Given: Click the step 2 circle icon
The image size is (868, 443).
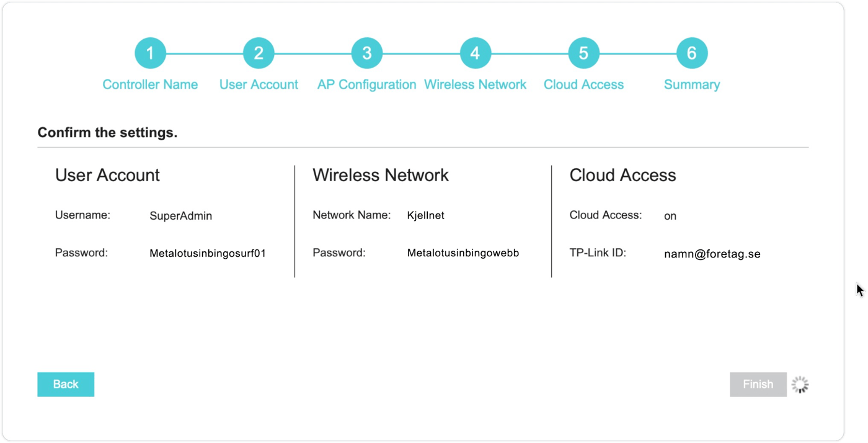Looking at the screenshot, I should pyautogui.click(x=259, y=53).
